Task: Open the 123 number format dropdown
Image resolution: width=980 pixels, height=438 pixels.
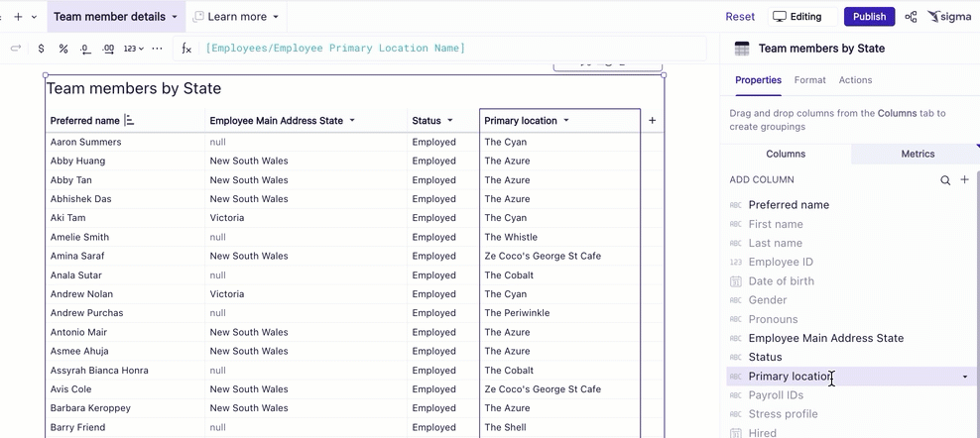Action: click(x=134, y=49)
